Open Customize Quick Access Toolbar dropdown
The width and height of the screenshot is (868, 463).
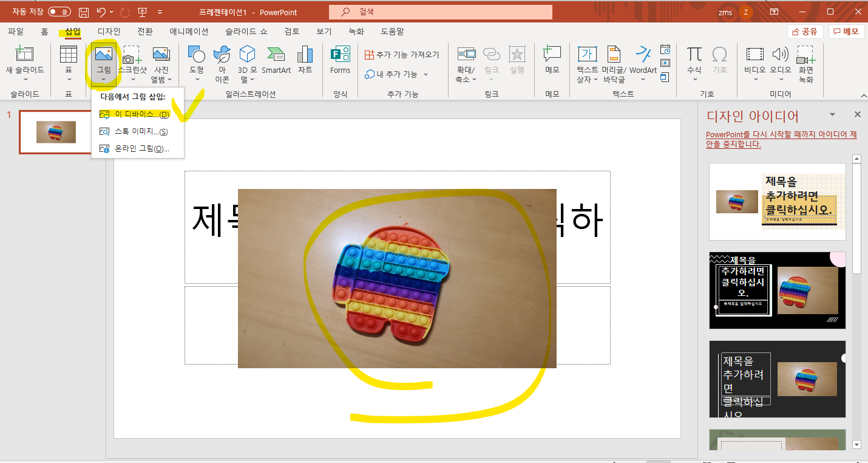click(160, 12)
